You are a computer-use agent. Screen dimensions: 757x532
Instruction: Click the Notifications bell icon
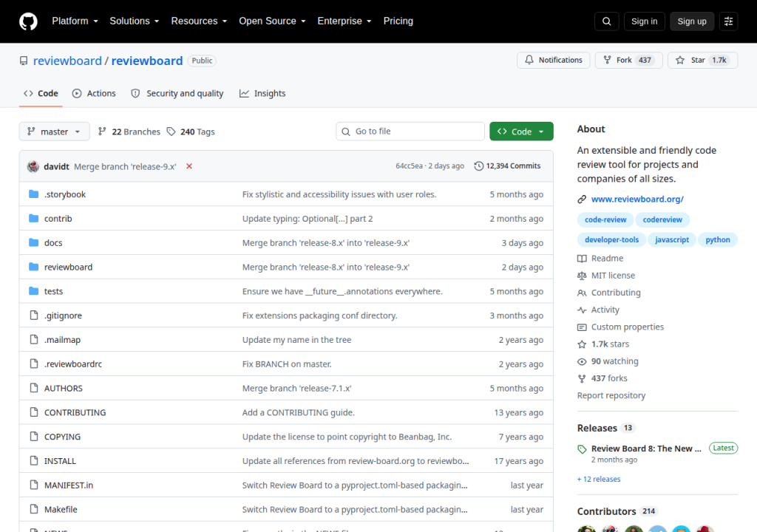click(529, 60)
